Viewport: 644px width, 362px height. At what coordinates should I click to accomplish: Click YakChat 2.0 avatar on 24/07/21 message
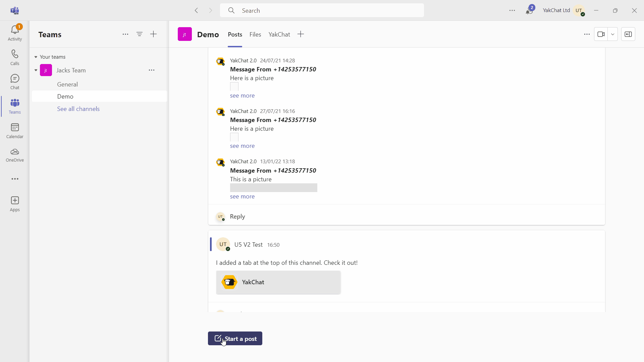pyautogui.click(x=220, y=62)
